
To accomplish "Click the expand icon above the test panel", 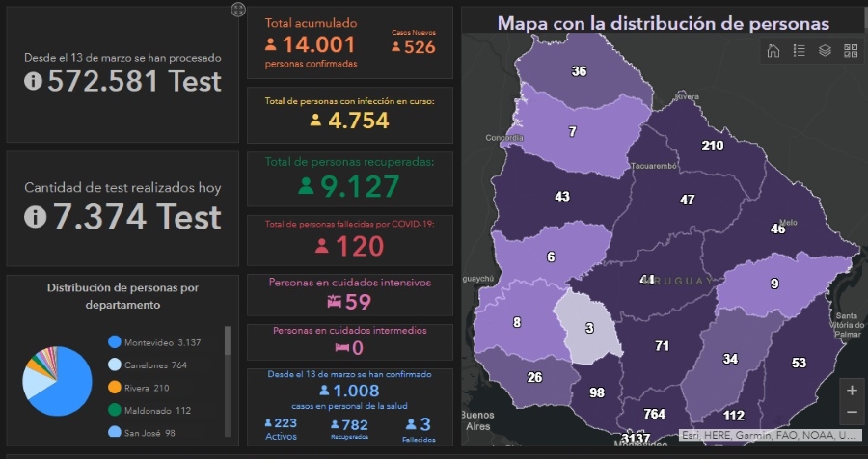I will click(238, 10).
